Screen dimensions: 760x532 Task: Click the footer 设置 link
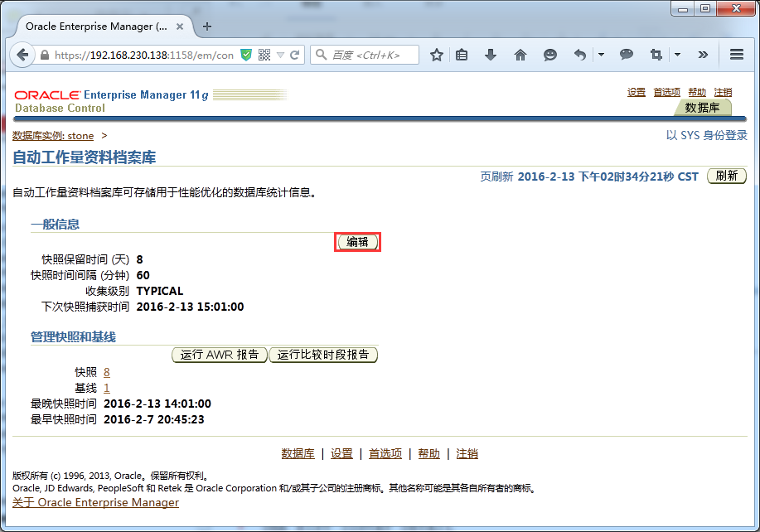tap(341, 453)
